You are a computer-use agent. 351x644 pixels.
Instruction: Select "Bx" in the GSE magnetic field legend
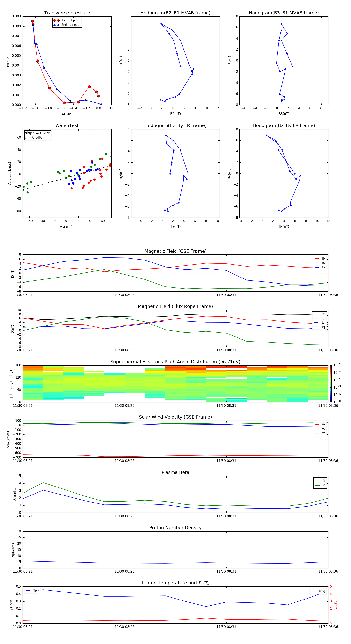pyautogui.click(x=320, y=259)
